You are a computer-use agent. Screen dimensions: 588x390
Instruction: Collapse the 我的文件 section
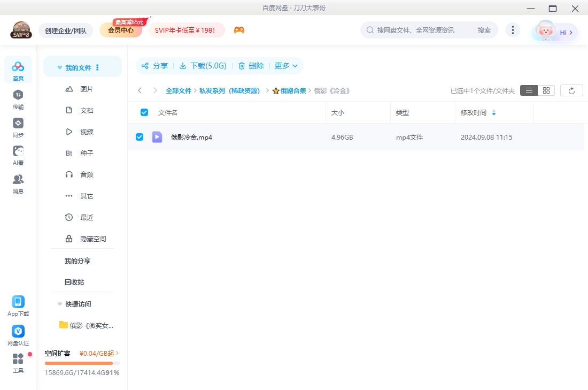pyautogui.click(x=59, y=67)
